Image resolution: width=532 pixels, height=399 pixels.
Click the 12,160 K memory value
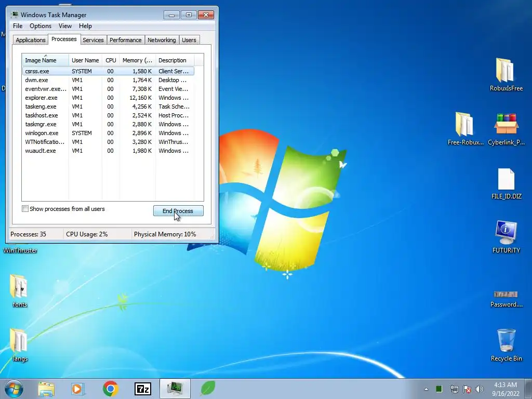click(140, 98)
